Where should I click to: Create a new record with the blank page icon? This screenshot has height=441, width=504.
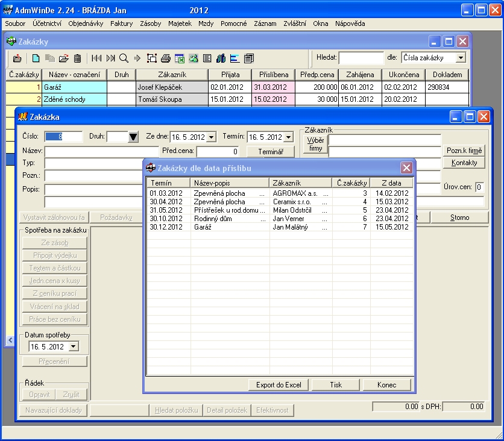pyautogui.click(x=36, y=58)
